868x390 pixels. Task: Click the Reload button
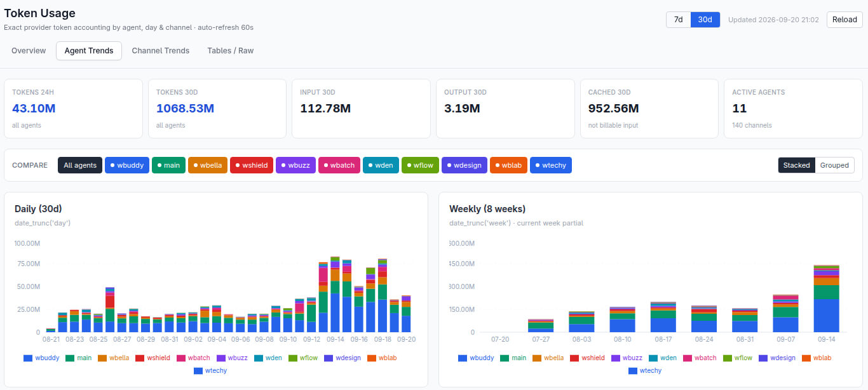click(844, 20)
